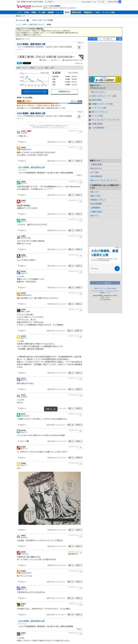Click avatar of comment 1476 美味しい食卓
Viewport: 138px width, 644px height.
(x=18, y=311)
